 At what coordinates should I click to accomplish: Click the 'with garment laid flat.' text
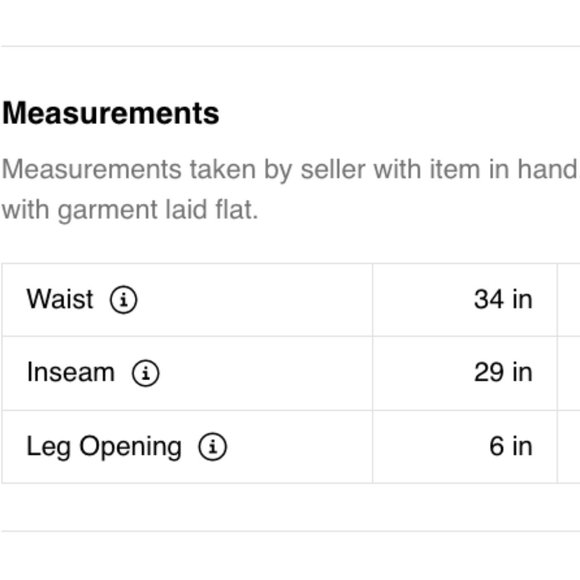tap(130, 210)
